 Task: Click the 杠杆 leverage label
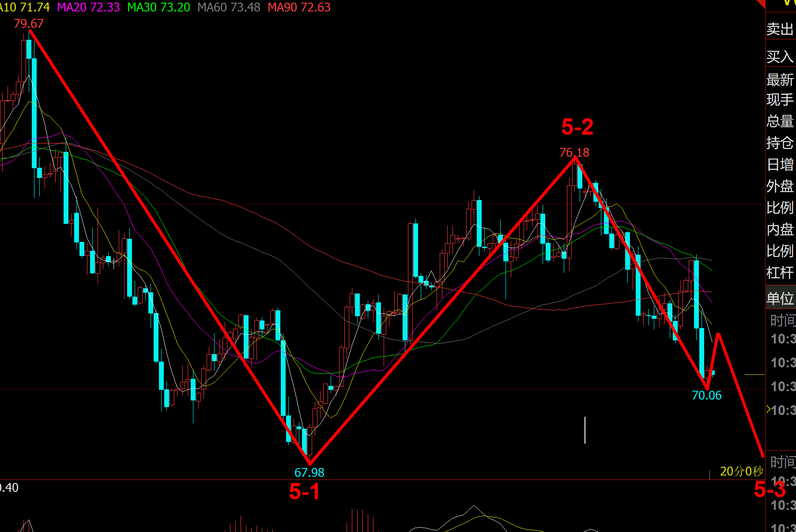pyautogui.click(x=780, y=273)
